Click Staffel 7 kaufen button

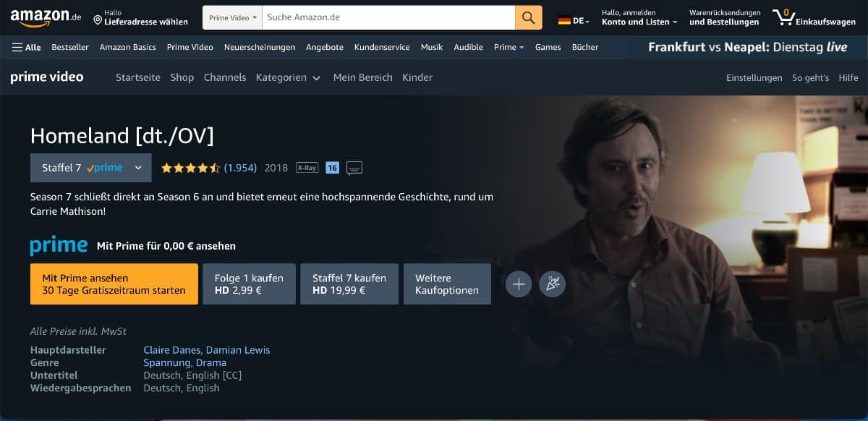point(349,284)
